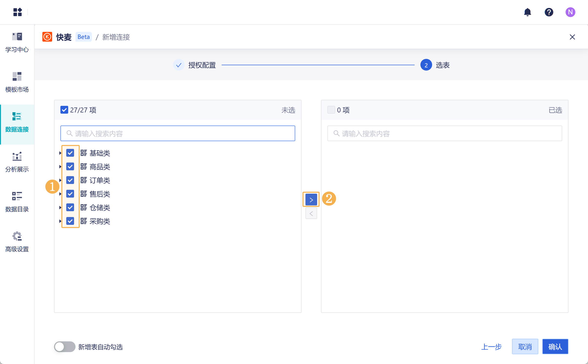Click the help question mark icon

[549, 12]
